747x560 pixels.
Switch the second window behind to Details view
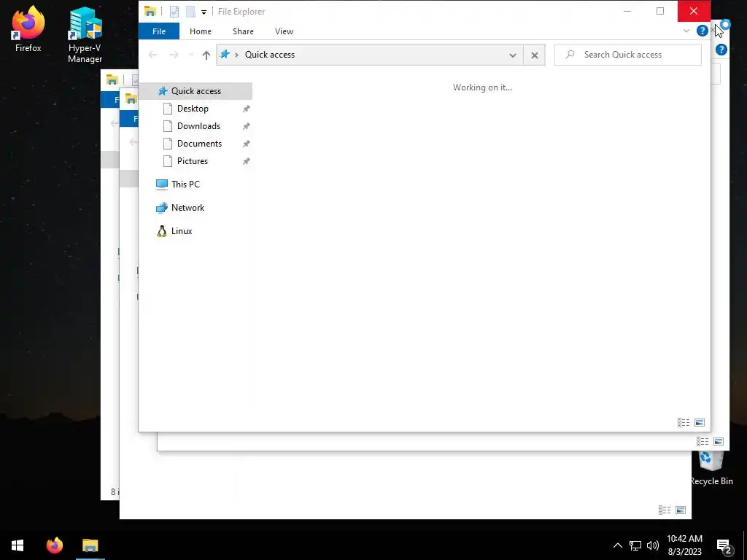(703, 441)
